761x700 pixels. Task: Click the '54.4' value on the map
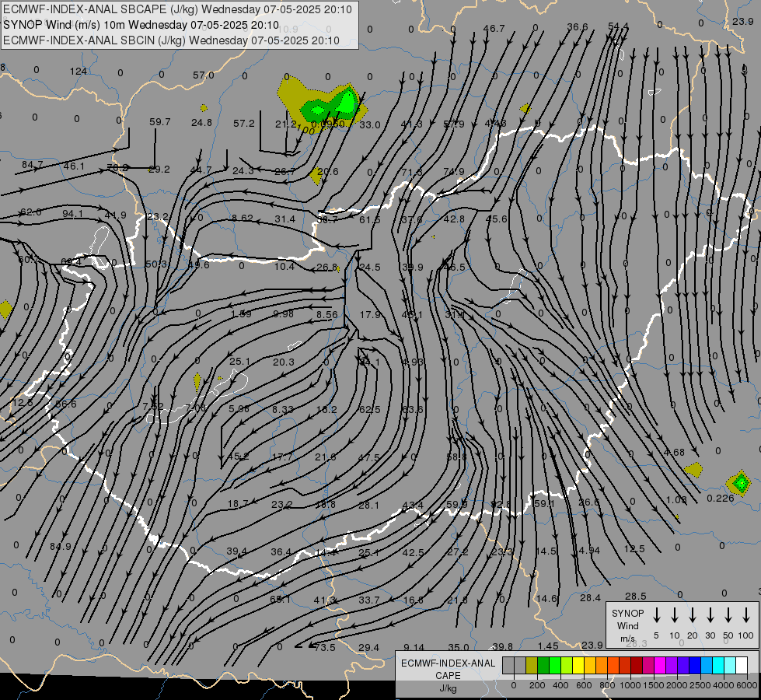pos(618,26)
